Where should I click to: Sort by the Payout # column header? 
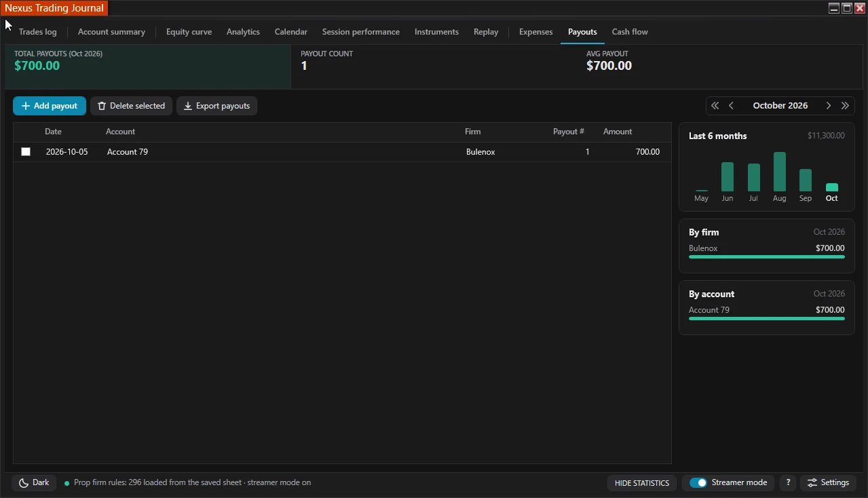pyautogui.click(x=569, y=132)
